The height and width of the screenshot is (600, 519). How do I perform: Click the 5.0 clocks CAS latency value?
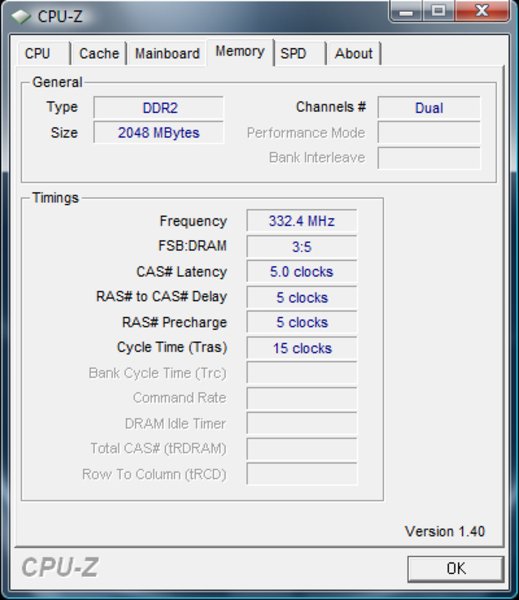point(302,272)
